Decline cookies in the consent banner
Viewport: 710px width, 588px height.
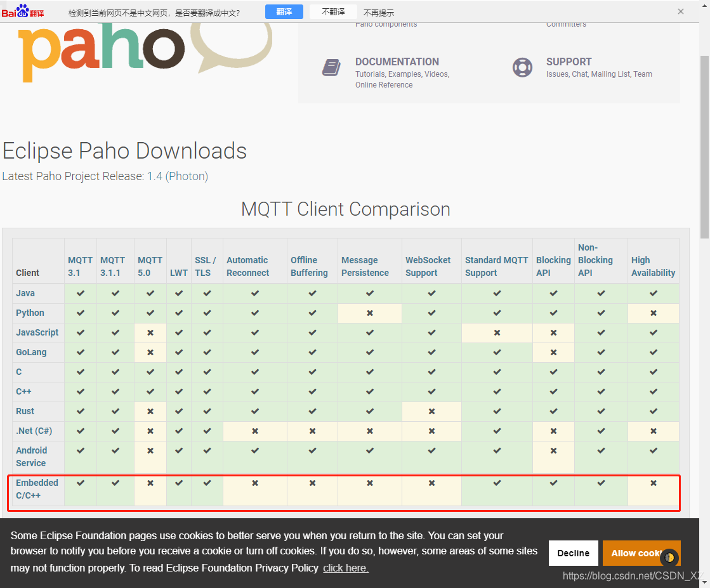pyautogui.click(x=573, y=553)
